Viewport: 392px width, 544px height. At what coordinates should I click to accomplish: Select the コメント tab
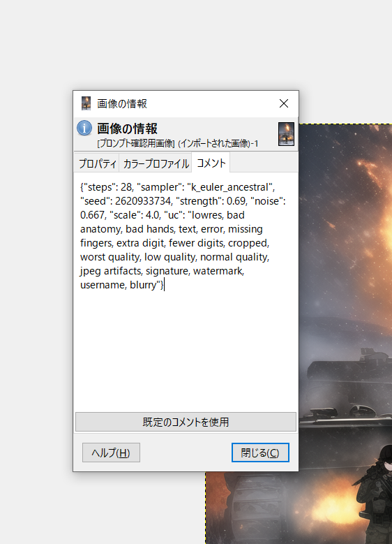211,163
